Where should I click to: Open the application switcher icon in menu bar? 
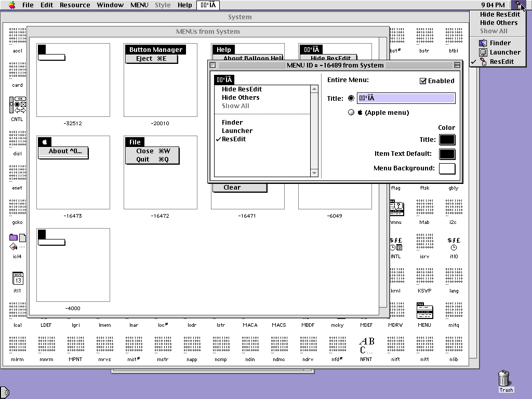coord(518,5)
